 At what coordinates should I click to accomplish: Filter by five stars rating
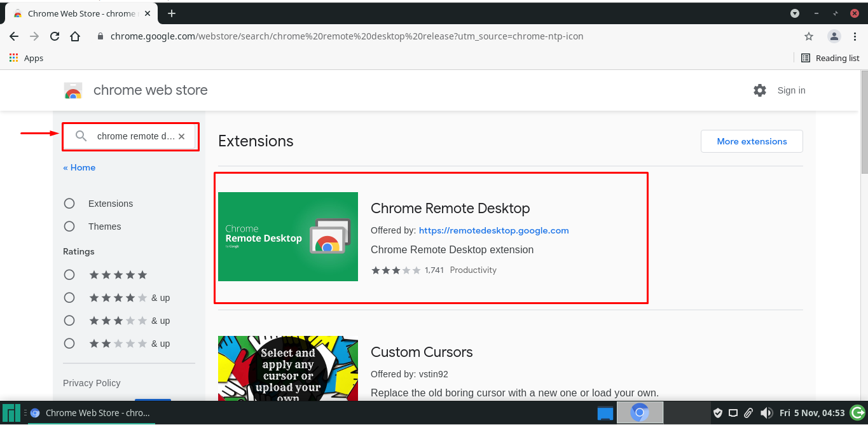click(69, 275)
